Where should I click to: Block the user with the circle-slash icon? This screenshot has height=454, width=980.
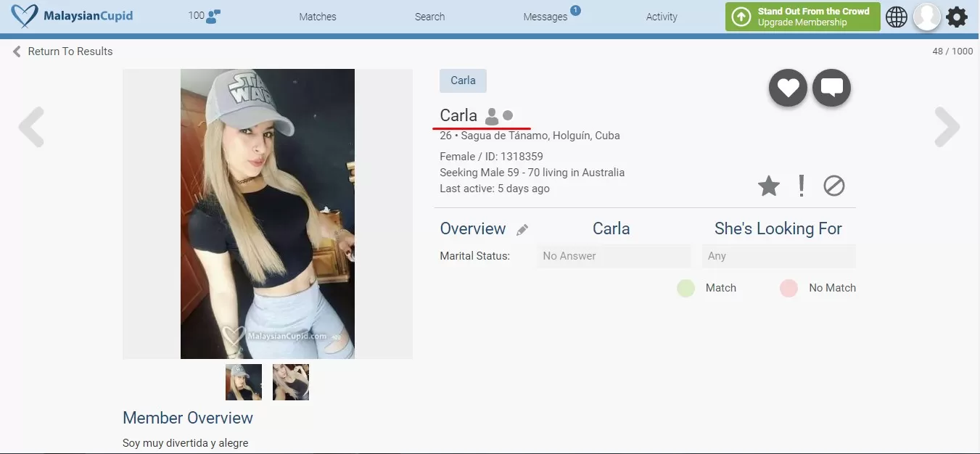pyautogui.click(x=834, y=186)
